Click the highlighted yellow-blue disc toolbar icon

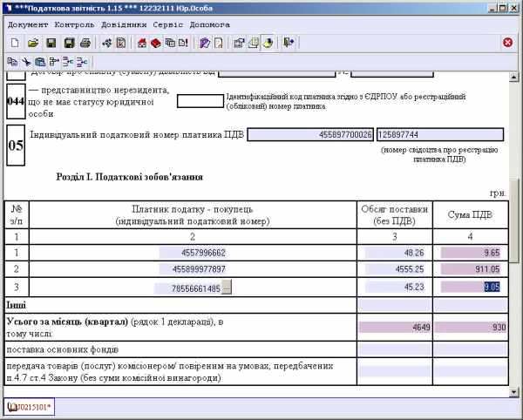tap(268, 43)
